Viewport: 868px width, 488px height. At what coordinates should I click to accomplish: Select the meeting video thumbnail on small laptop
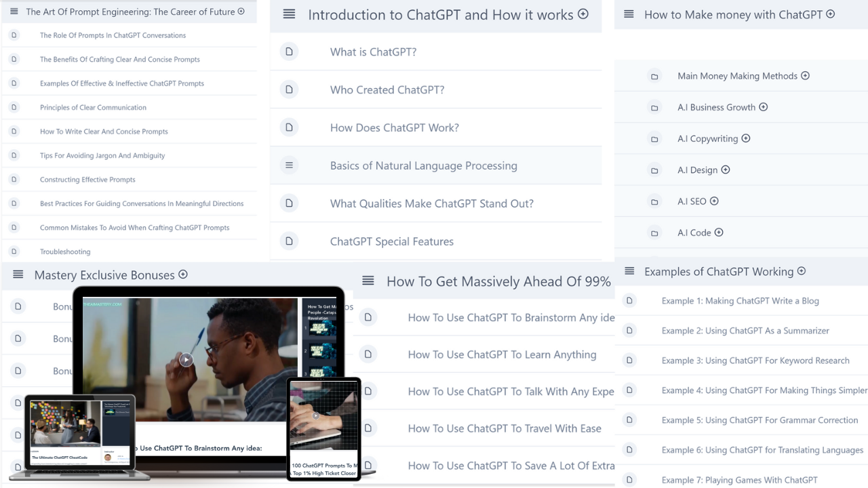(64, 423)
